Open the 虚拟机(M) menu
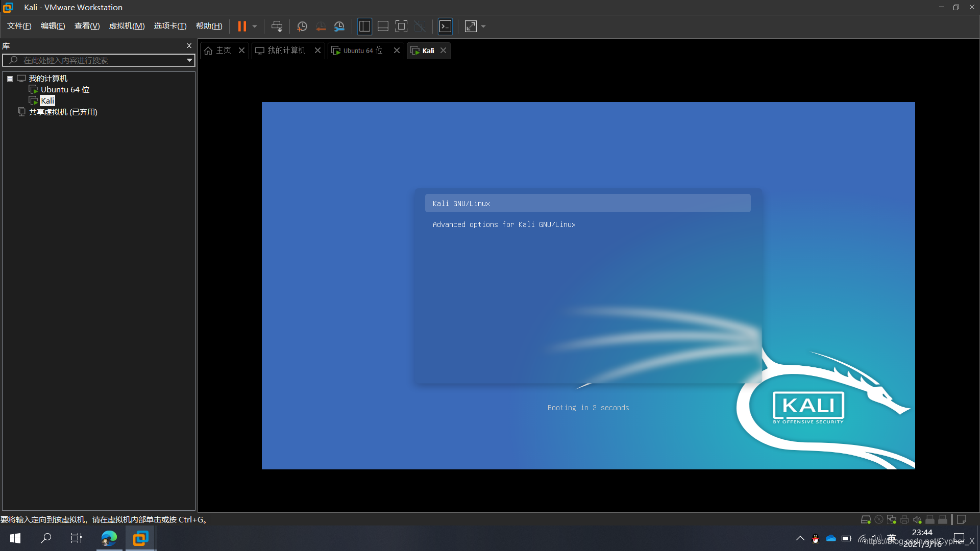 coord(127,26)
